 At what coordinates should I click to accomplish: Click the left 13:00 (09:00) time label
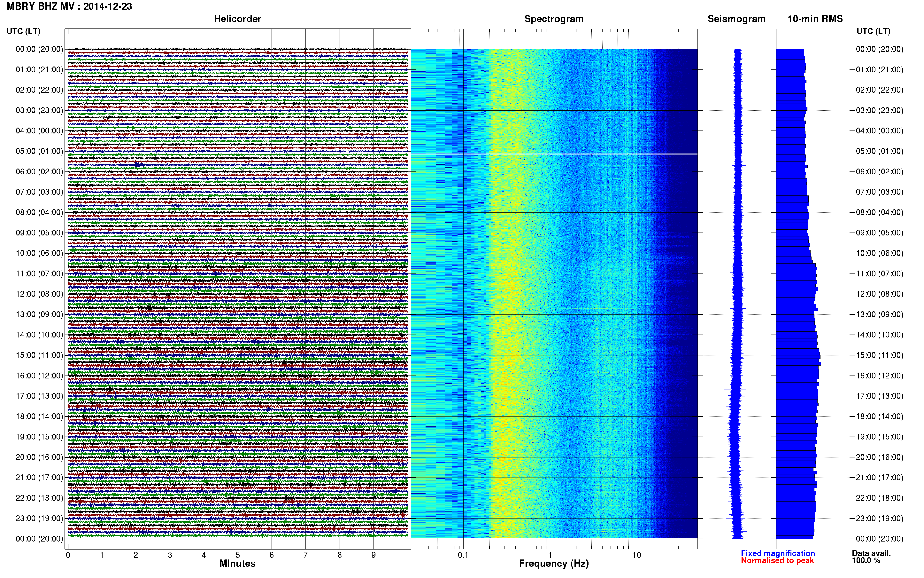[39, 314]
